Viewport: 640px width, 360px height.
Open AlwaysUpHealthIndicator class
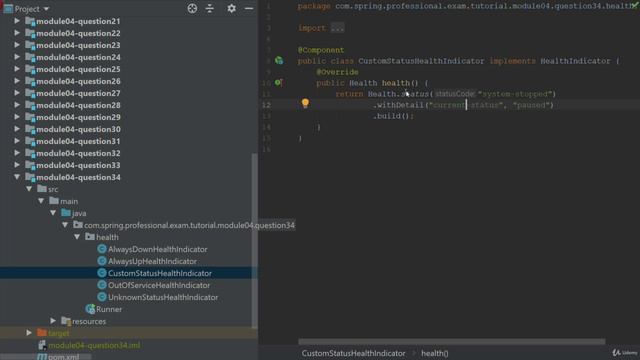point(152,261)
